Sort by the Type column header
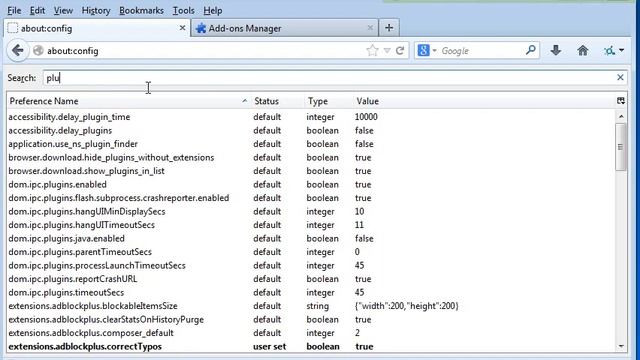The width and height of the screenshot is (640, 360). (328, 101)
